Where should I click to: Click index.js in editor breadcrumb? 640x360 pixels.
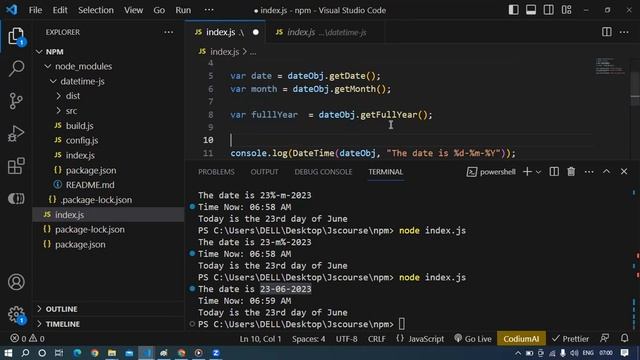224,52
